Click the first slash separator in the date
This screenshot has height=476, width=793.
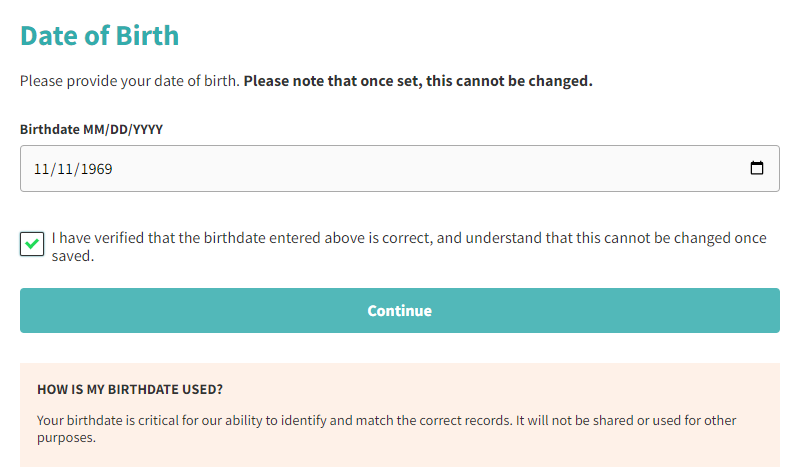pos(53,169)
